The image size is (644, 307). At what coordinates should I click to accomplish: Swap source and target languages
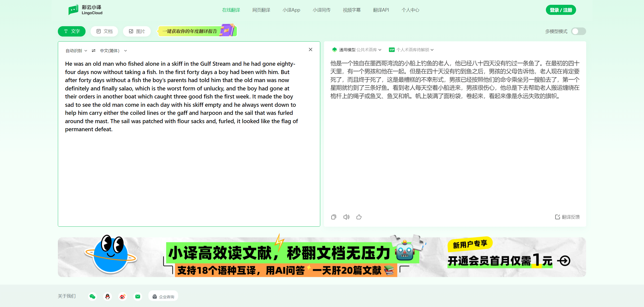(x=94, y=51)
